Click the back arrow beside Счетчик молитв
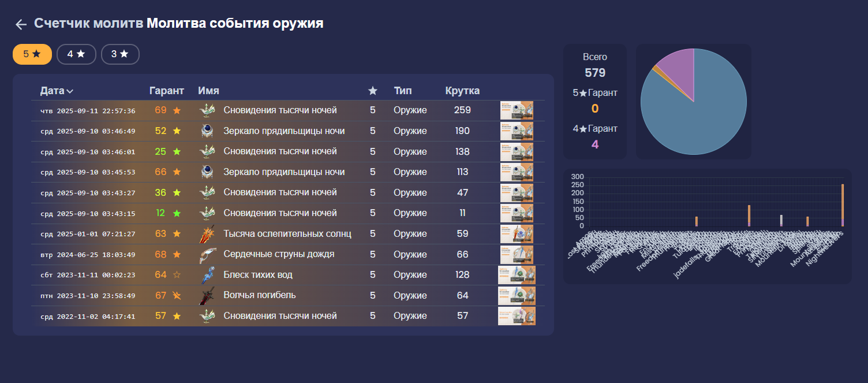The height and width of the screenshot is (383, 868). (21, 24)
